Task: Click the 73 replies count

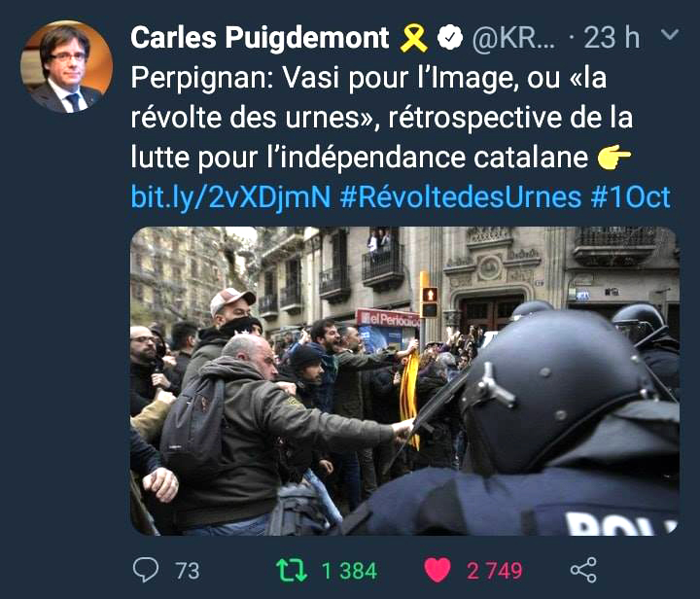Action: pyautogui.click(x=187, y=571)
